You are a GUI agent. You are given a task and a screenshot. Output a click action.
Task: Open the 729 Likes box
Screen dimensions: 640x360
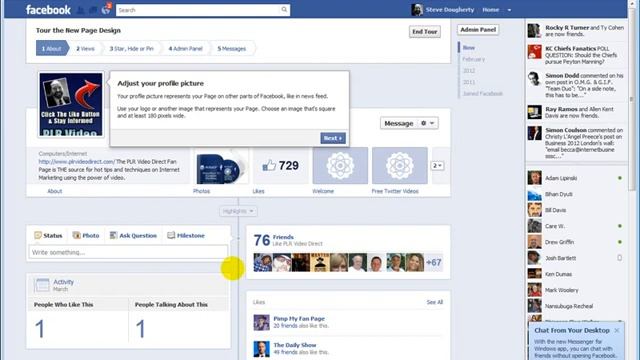[x=280, y=166]
